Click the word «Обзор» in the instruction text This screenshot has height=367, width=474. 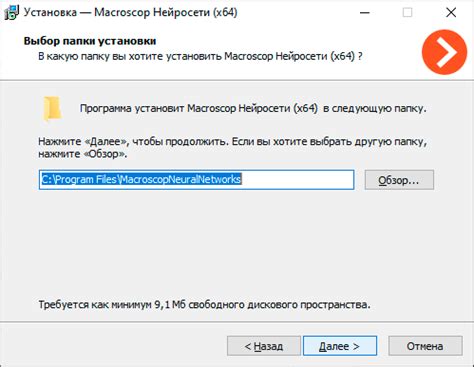click(103, 154)
